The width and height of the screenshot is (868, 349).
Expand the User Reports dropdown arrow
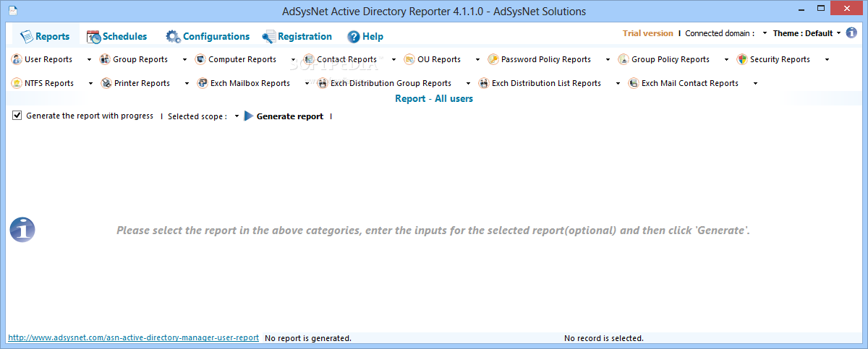tap(89, 59)
